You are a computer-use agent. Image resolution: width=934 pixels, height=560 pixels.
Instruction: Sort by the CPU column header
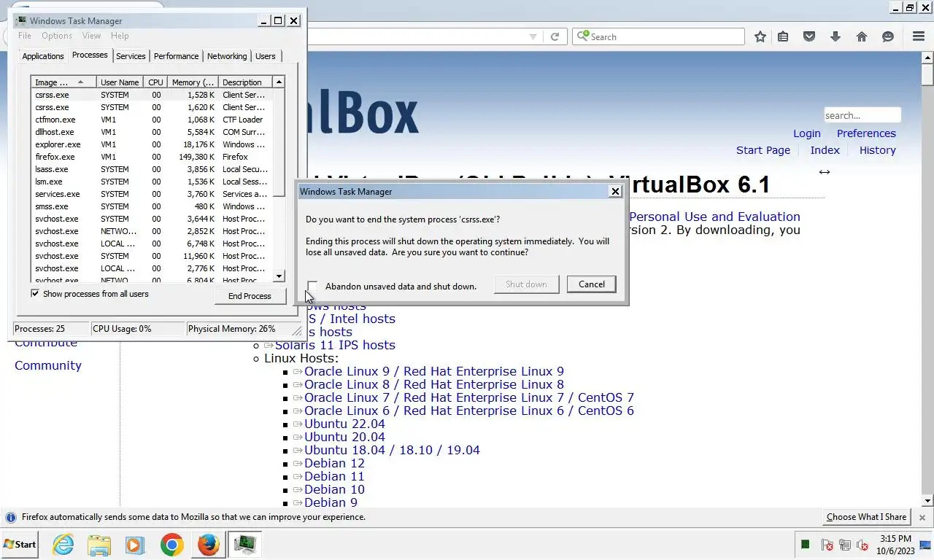click(x=155, y=82)
